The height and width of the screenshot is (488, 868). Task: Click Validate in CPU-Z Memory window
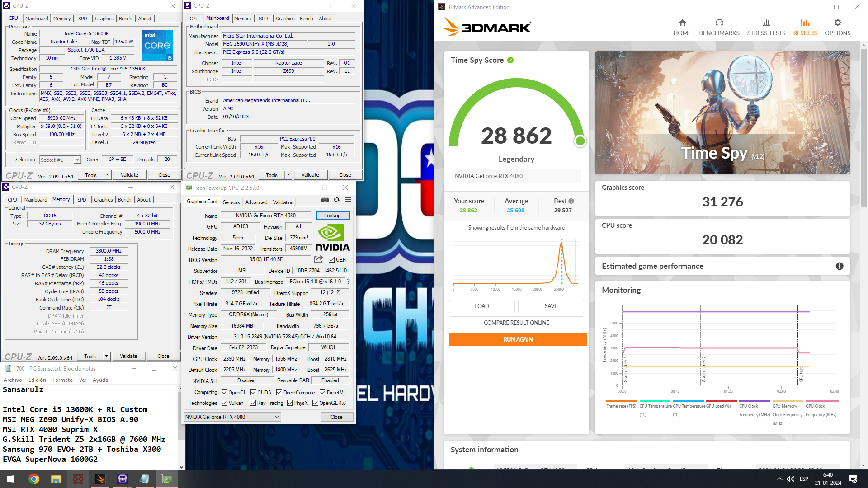(128, 356)
